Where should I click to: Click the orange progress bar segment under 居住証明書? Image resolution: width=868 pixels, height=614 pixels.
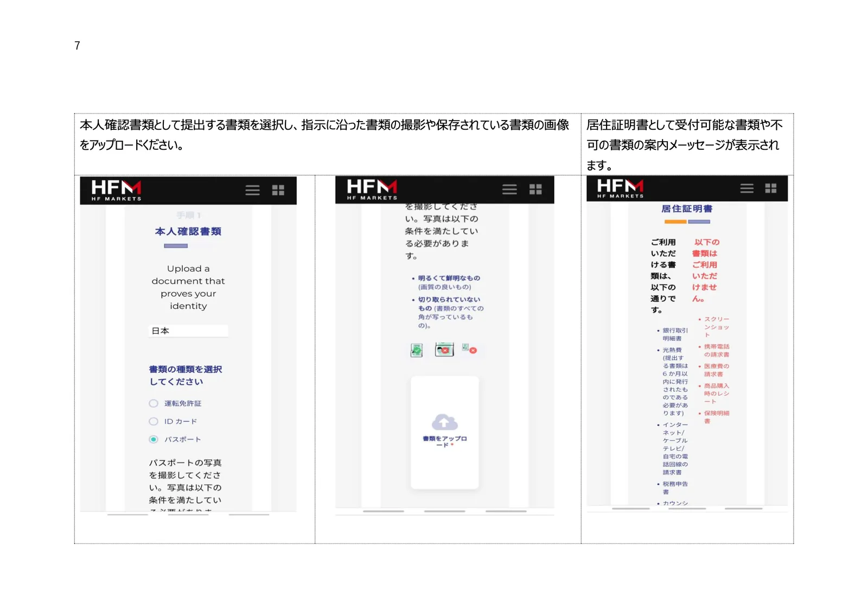[x=675, y=221]
